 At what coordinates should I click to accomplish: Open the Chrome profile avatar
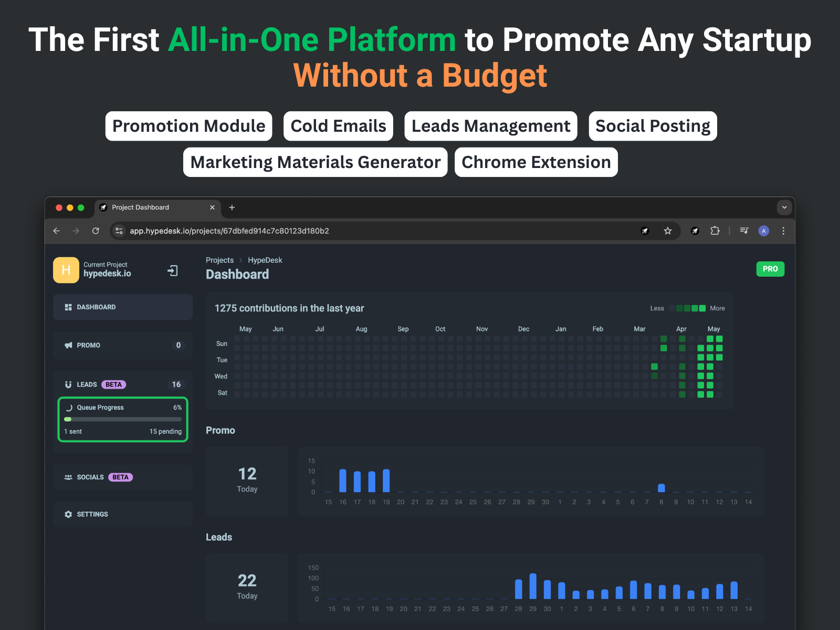click(763, 231)
